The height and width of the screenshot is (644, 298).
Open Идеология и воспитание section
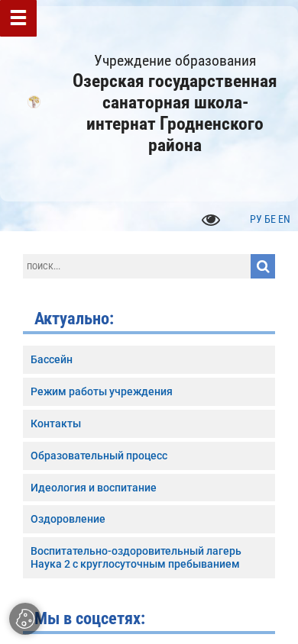(149, 488)
